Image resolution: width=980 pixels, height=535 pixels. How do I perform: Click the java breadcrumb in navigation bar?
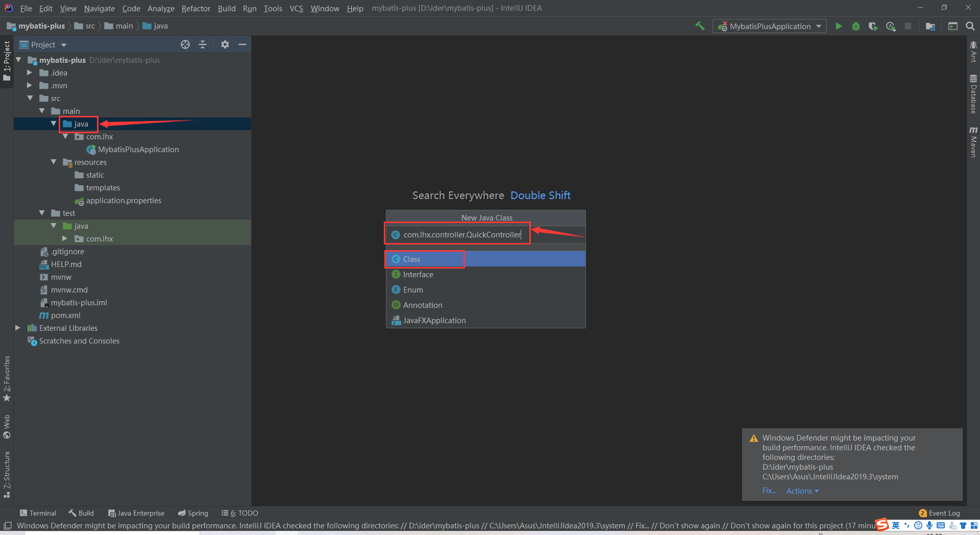tap(155, 26)
